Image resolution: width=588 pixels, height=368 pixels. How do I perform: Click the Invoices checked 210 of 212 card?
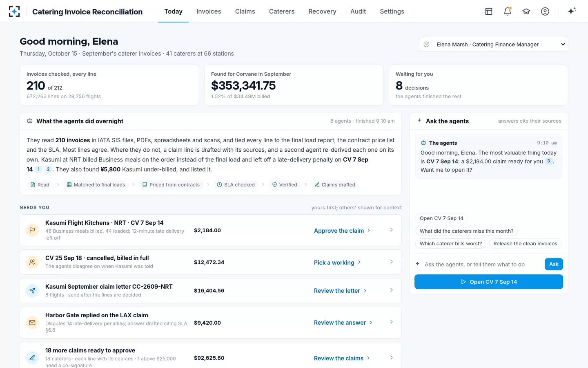[x=109, y=85]
